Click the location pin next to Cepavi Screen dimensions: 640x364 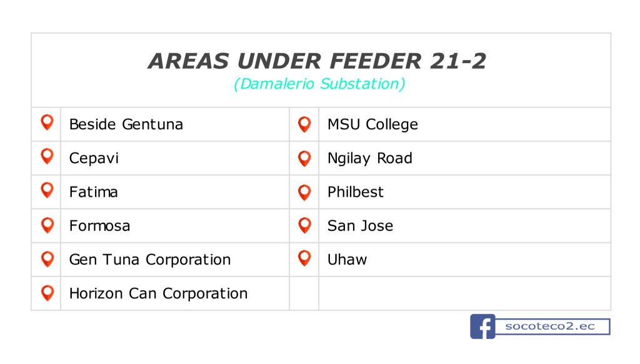(47, 156)
